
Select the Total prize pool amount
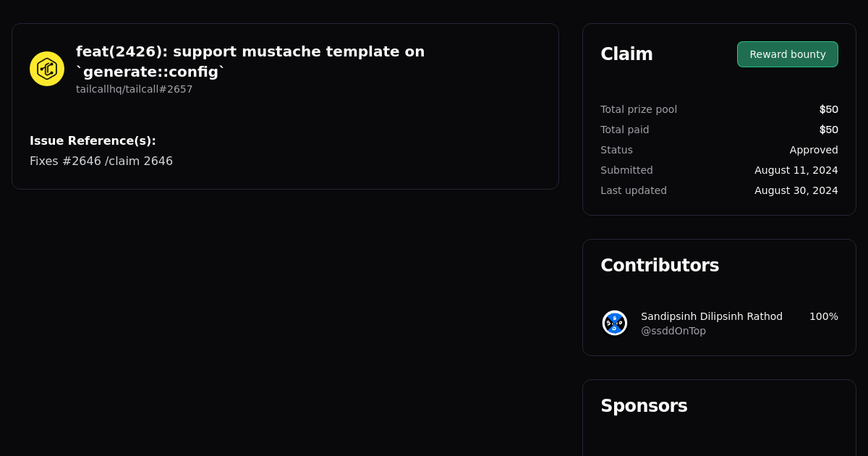click(x=829, y=109)
